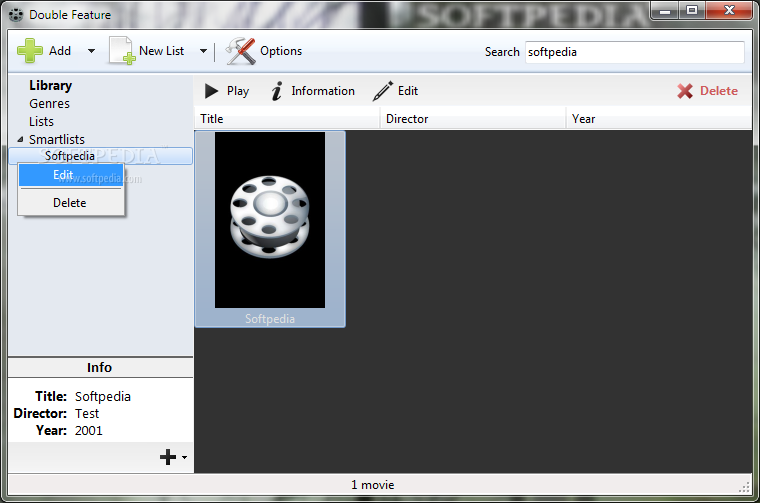Click the Softpedia caption under the poster
The width and height of the screenshot is (760, 503).
tap(270, 319)
